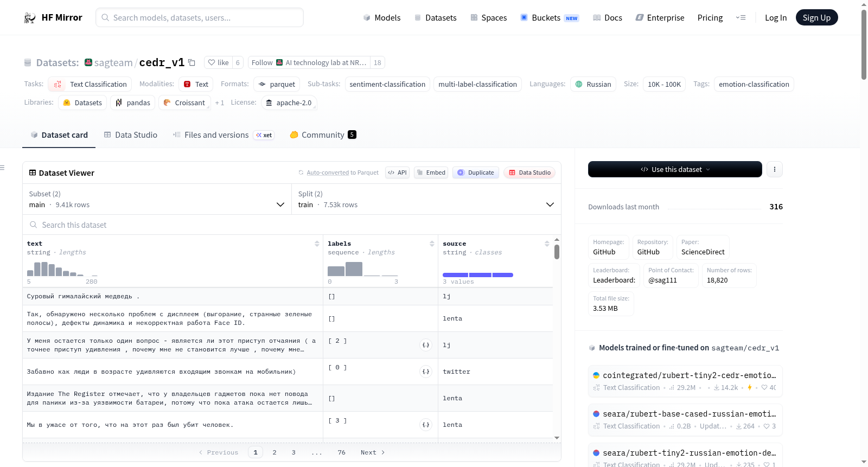
Task: Open the Use this dataset dropdown
Action: tap(675, 169)
